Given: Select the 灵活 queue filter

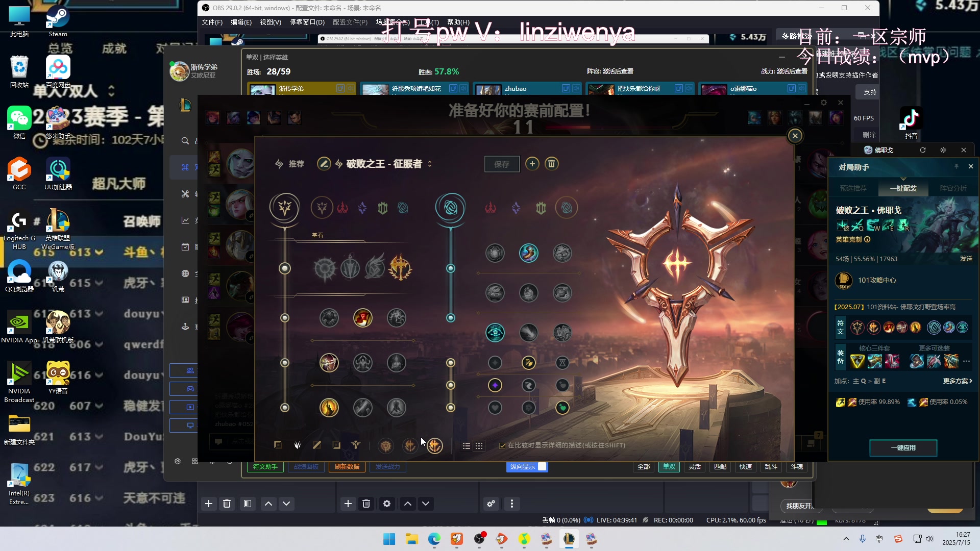Looking at the screenshot, I should (695, 467).
